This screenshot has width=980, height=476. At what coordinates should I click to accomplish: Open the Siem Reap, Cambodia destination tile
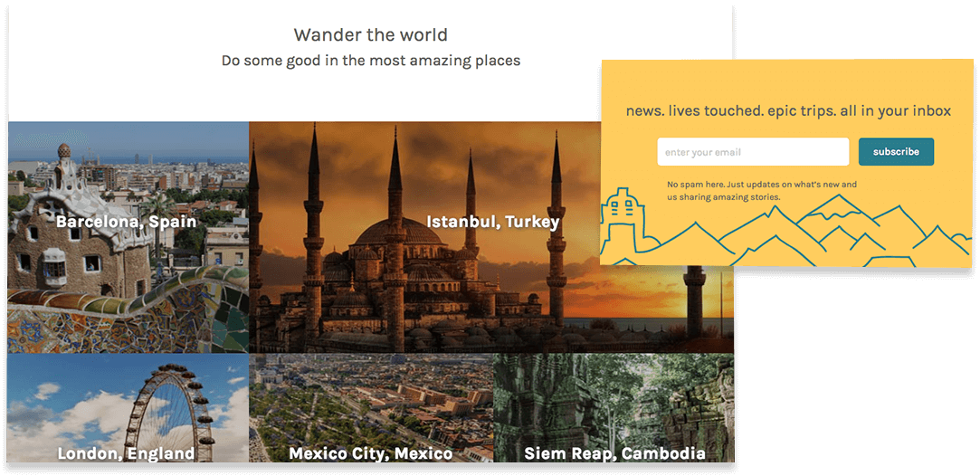(614, 408)
